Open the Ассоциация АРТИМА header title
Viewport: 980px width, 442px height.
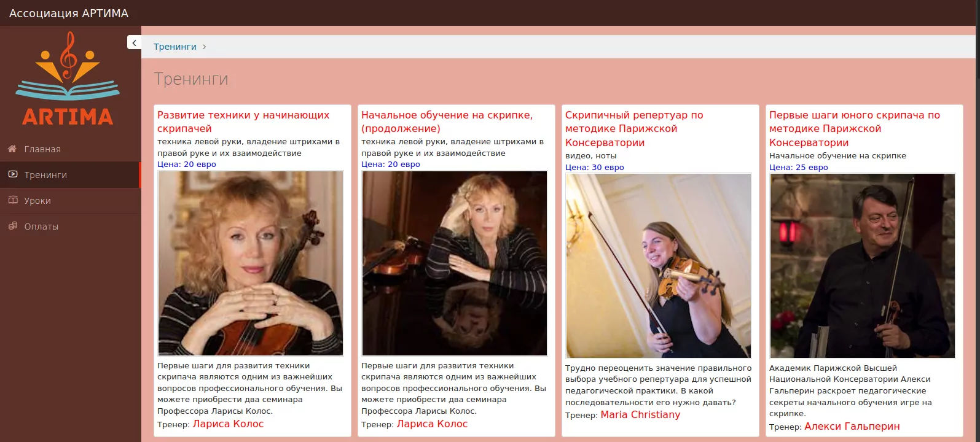click(69, 13)
